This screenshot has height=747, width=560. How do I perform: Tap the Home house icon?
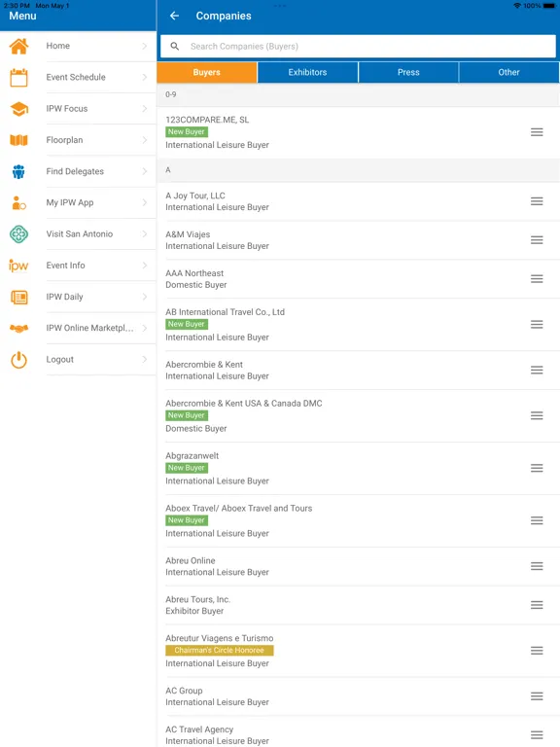tap(19, 47)
